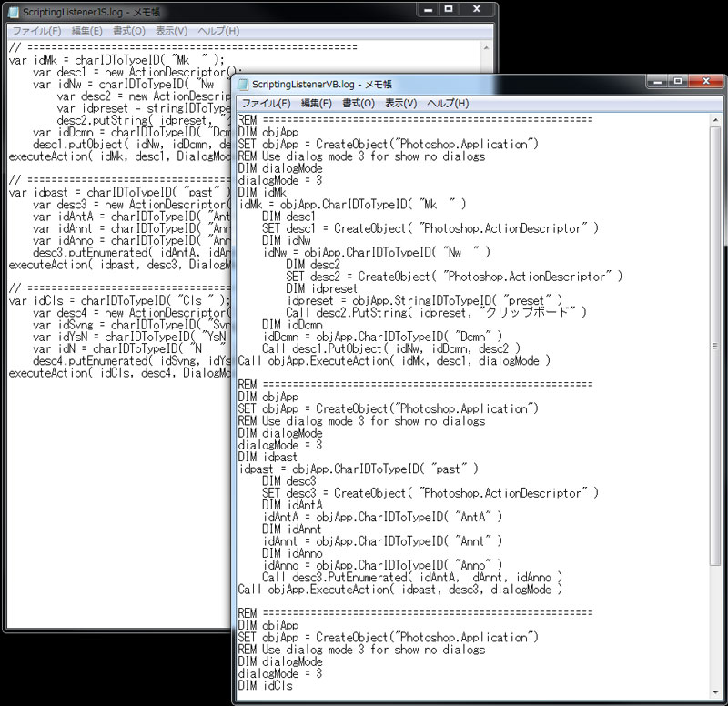Open ファイル(F) menu in ScriptingListenerVB.log window

(x=266, y=103)
